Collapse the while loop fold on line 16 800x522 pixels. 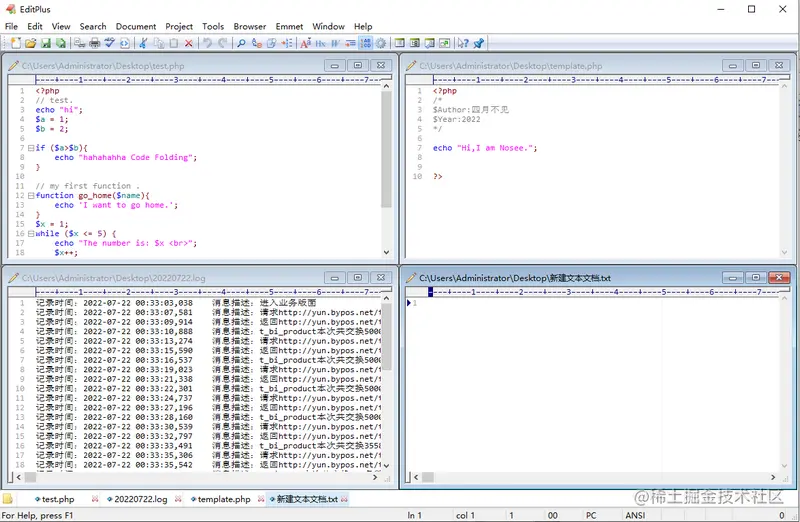click(31, 234)
